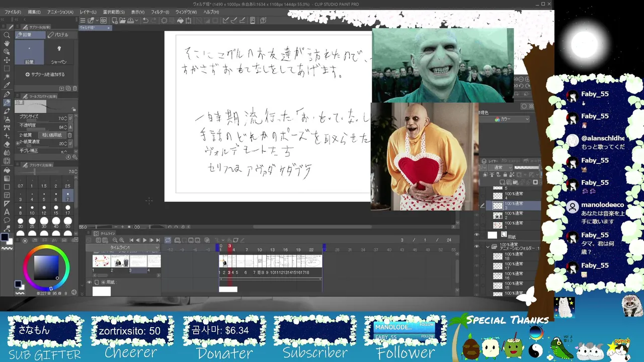Delete sub tool with trash icon
The image size is (644, 362).
pyautogui.click(x=75, y=88)
